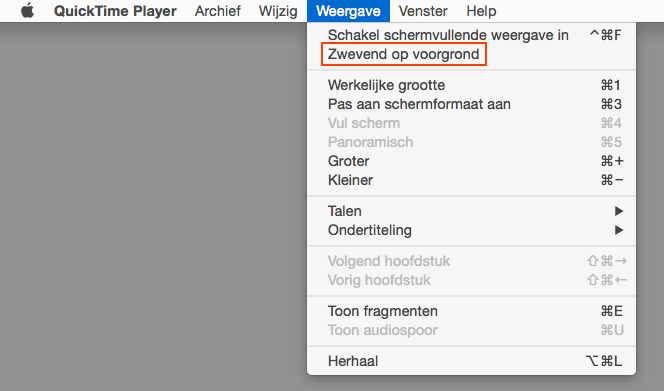Toggle the Herhaal loop option

(471, 361)
